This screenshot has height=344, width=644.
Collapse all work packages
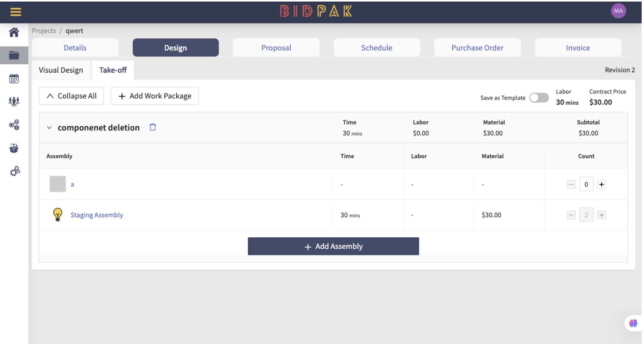pos(71,96)
